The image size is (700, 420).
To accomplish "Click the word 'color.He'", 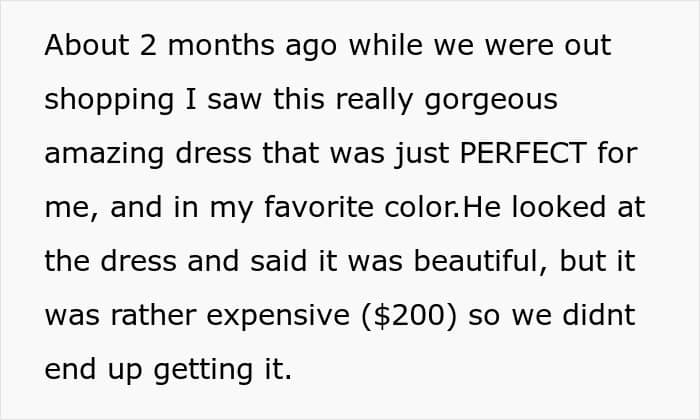I will [442, 207].
